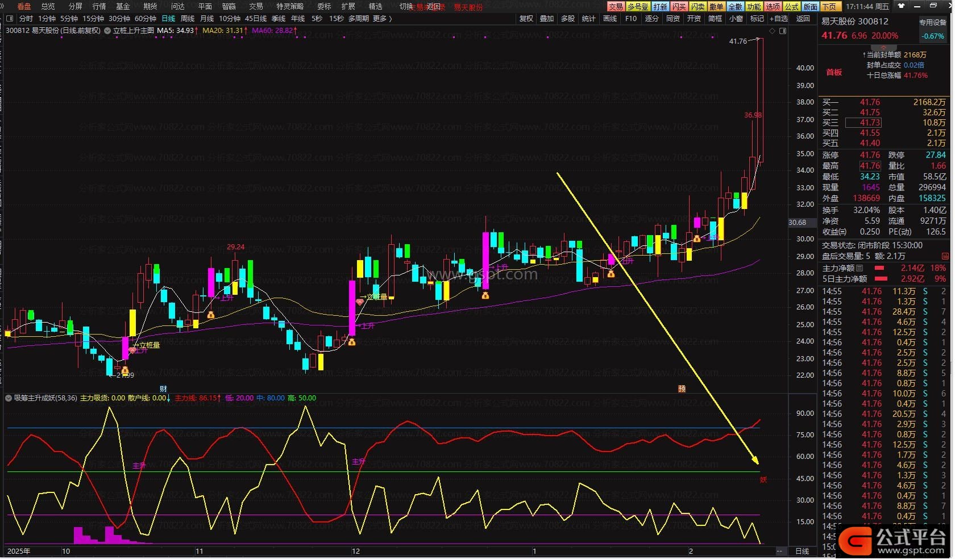Click the 日线 label at chart bottom-right
This screenshot has width=955, height=560.
(x=802, y=551)
